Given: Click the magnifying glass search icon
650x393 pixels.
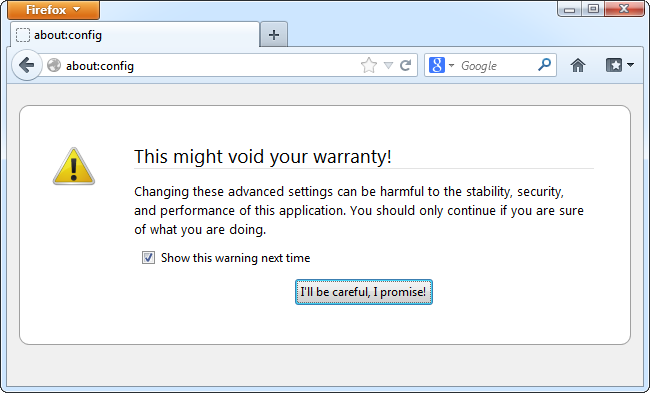Looking at the screenshot, I should (544, 65).
